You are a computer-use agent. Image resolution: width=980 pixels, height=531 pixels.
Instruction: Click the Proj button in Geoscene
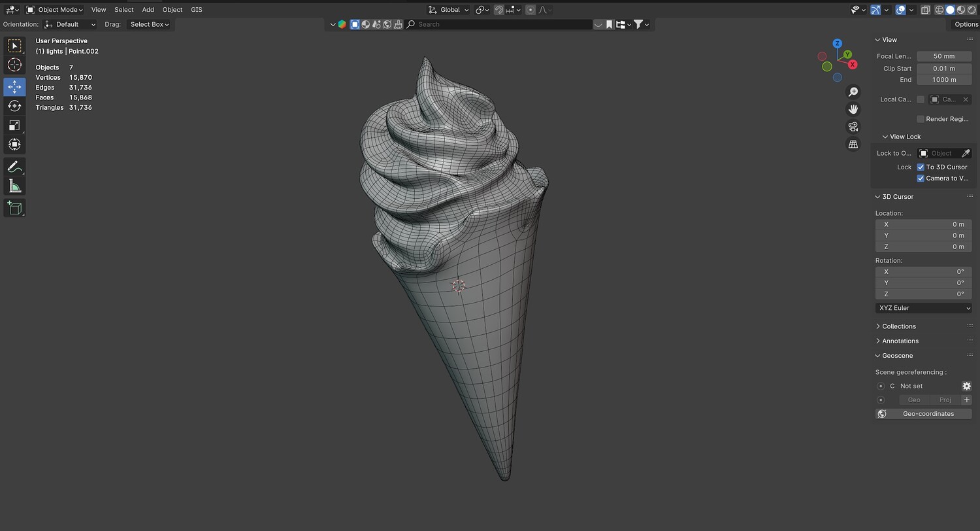945,400
